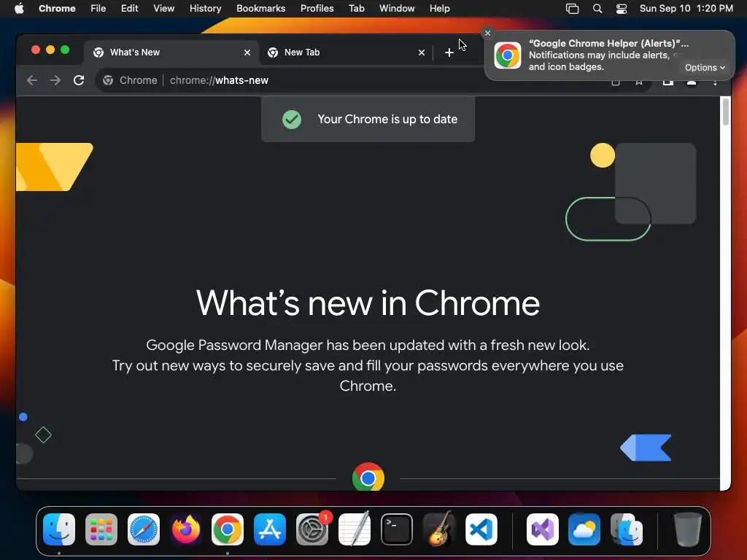This screenshot has height=560, width=747.
Task: Open the Profiles menu
Action: (317, 9)
